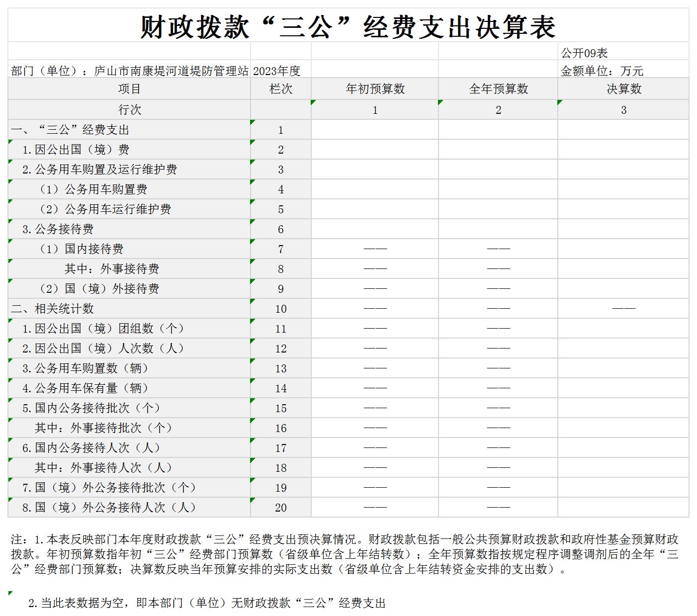Click the 2.公务用车购置及运行维护费 cell
Image resolution: width=697 pixels, height=616 pixels.
click(x=99, y=170)
